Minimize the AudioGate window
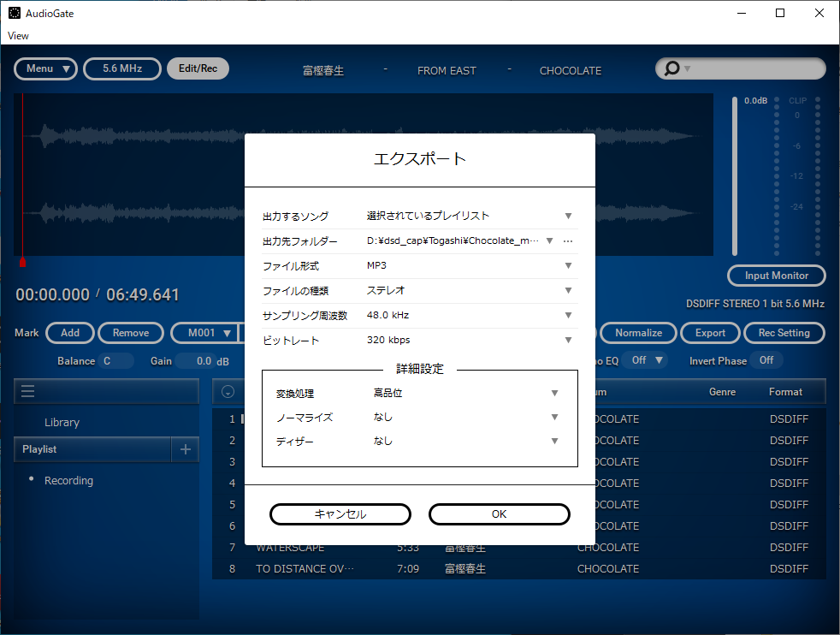 [x=742, y=13]
